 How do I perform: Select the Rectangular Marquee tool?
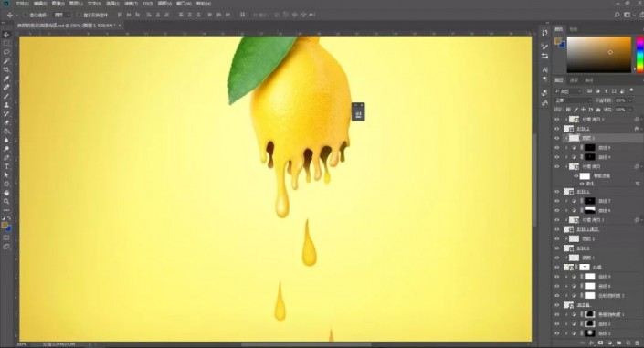click(x=6, y=44)
